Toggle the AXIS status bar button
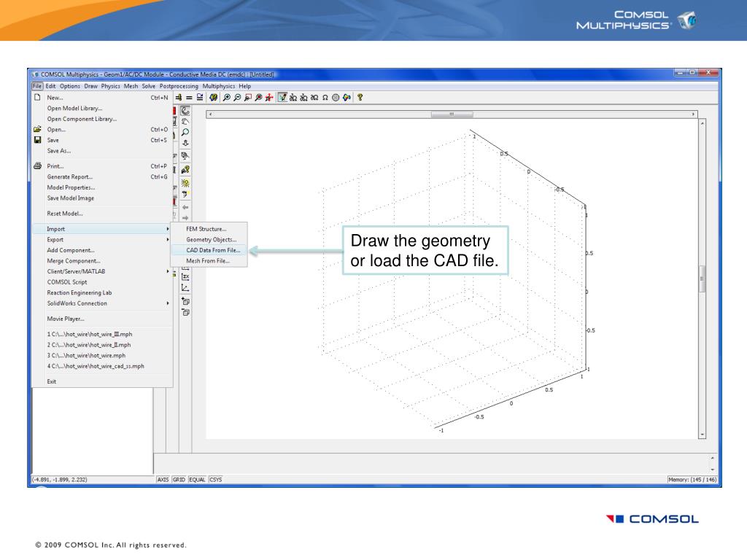Screen dimensions: 747x560 tap(163, 480)
